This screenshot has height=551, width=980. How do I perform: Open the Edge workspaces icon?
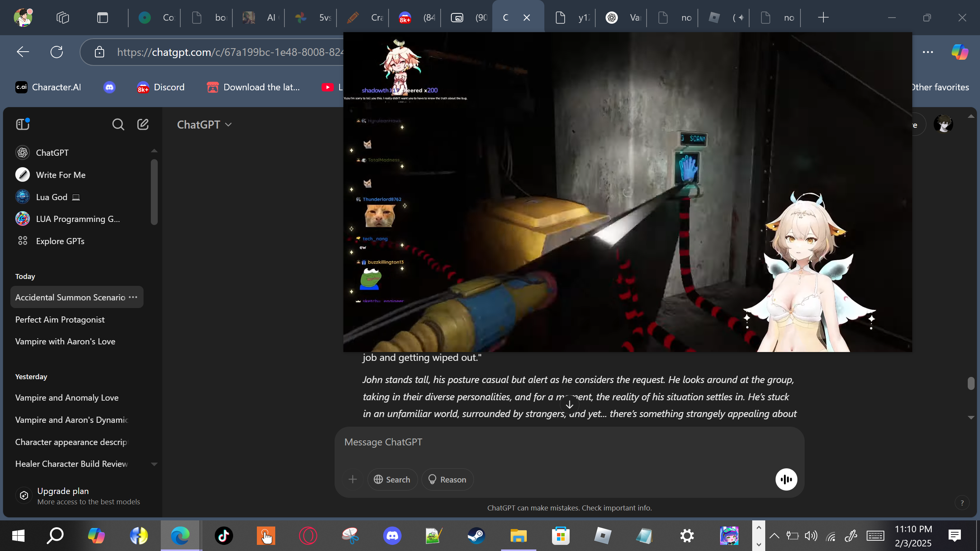pyautogui.click(x=63, y=18)
